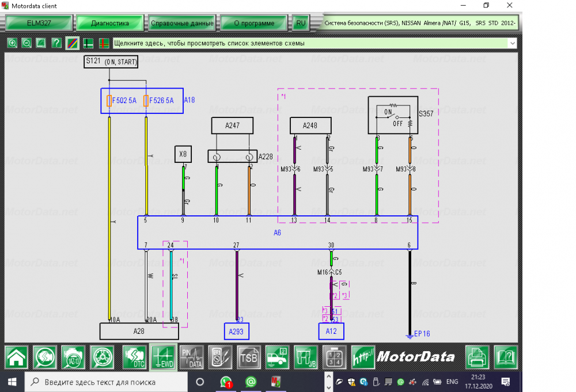Image resolution: width=576 pixels, height=392 pixels.
Task: Toggle the black-and-green wire display mode
Action: click(88, 43)
